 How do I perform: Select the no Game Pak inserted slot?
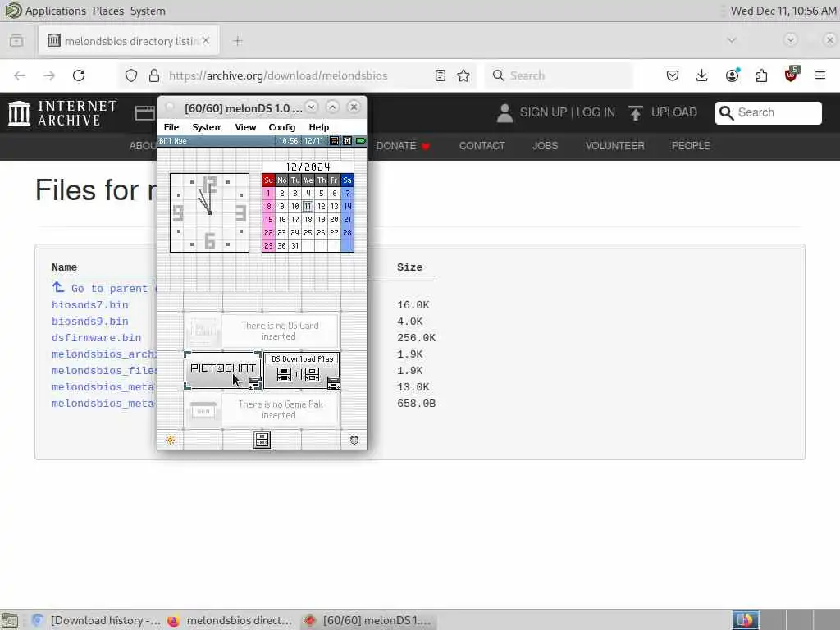pos(262,410)
